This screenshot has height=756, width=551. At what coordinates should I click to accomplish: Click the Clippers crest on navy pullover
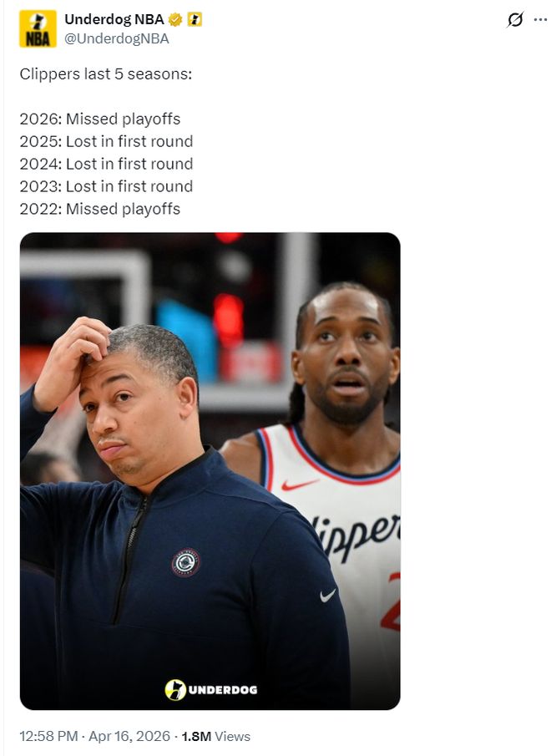click(x=186, y=563)
